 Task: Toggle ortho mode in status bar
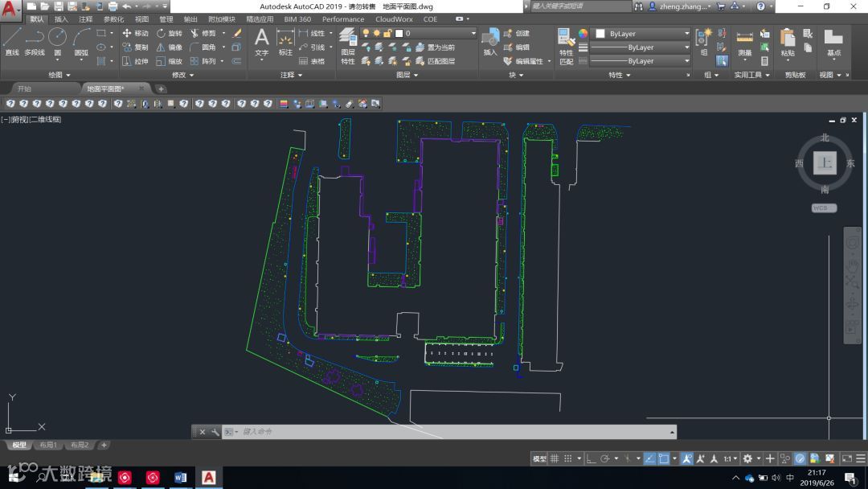(x=592, y=458)
